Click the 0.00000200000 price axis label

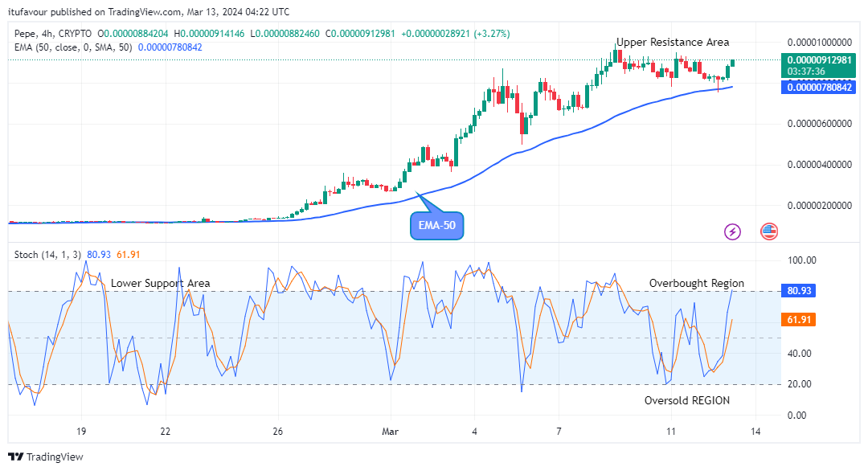[x=819, y=205]
